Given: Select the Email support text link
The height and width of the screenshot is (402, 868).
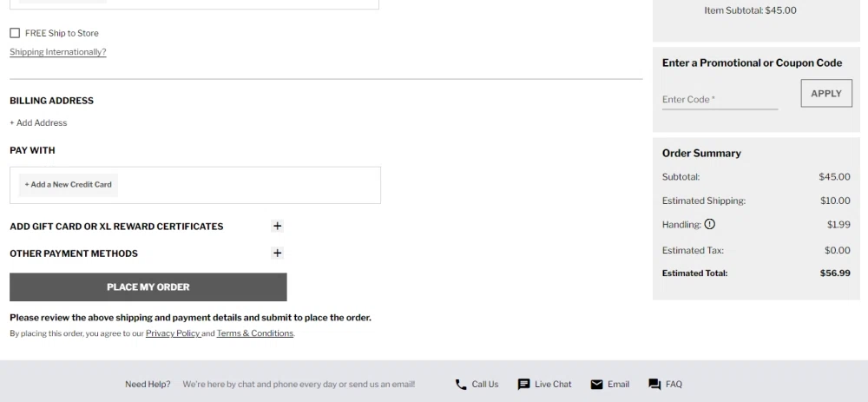Looking at the screenshot, I should click(x=618, y=385).
